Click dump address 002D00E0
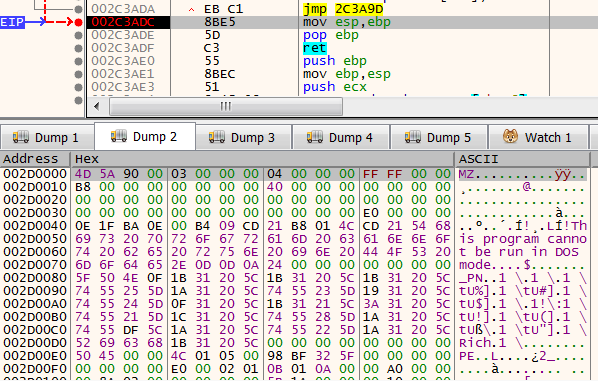The image size is (598, 381). click(x=35, y=355)
